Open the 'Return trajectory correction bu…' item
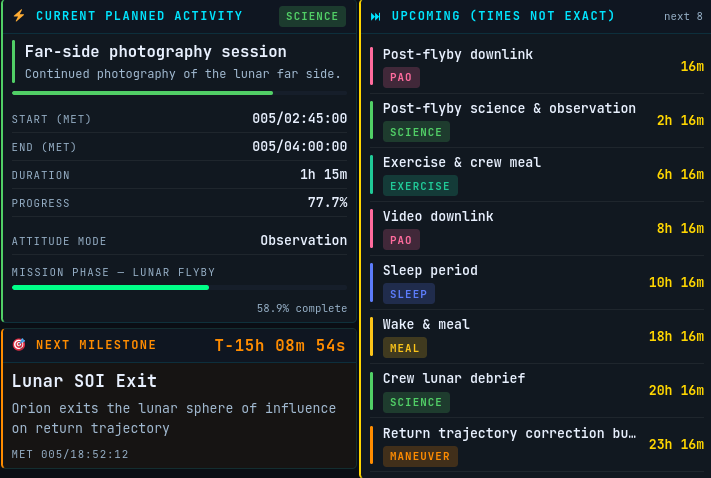Screen dimensions: 711x478 point(537,444)
